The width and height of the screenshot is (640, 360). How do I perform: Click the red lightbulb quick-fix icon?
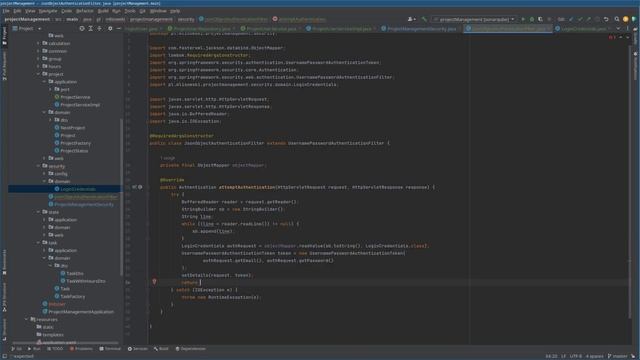(x=154, y=282)
